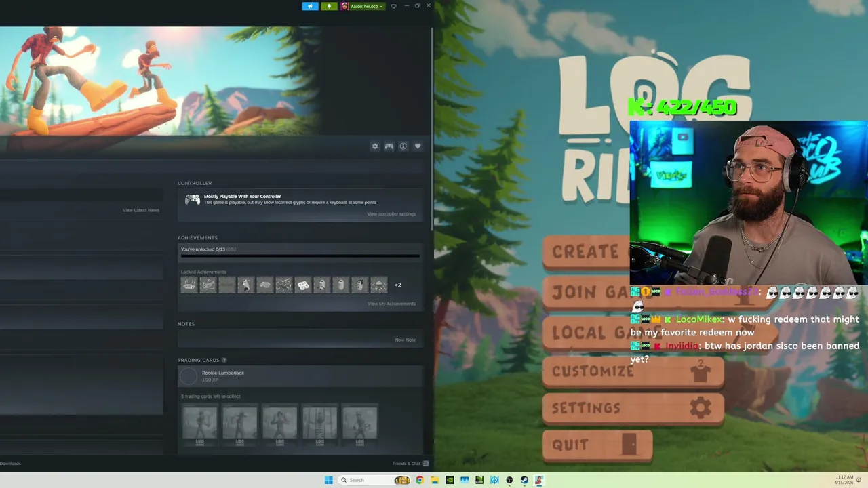Image resolution: width=868 pixels, height=488 pixels.
Task: Select the first locked achievement icon
Action: click(189, 285)
